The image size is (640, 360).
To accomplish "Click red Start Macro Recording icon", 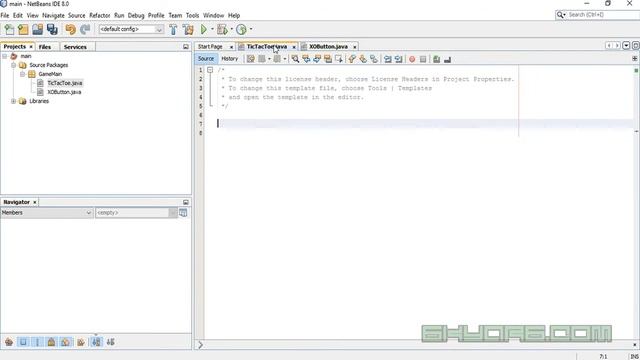I will 412,59.
